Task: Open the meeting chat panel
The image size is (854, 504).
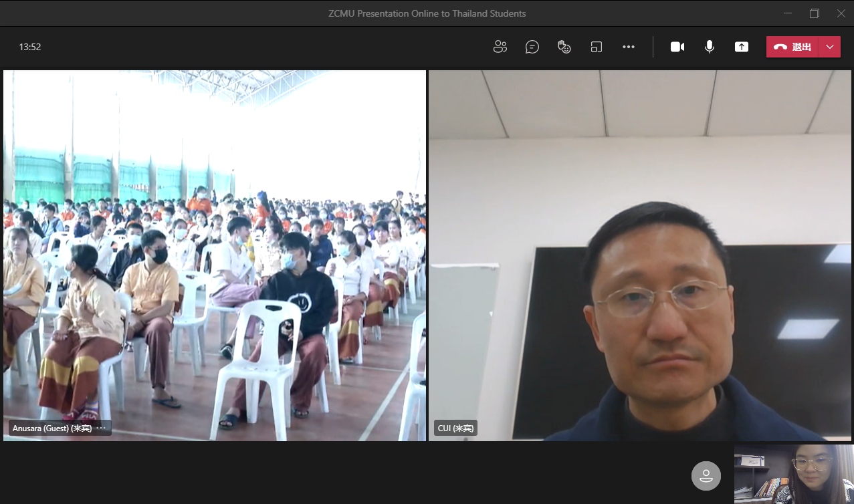Action: point(532,47)
